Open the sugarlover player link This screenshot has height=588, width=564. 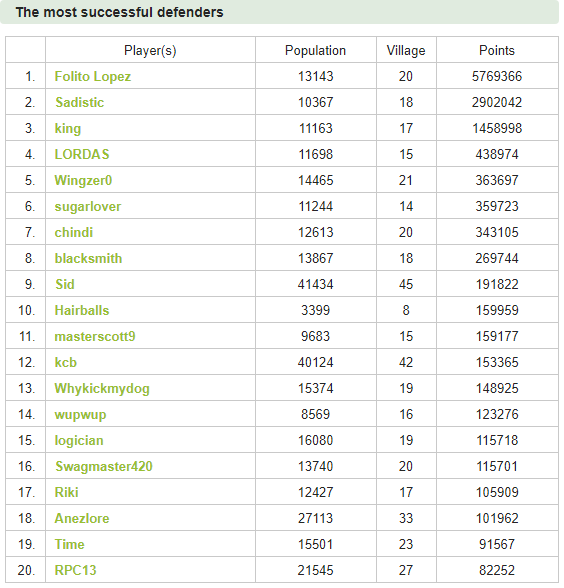pyautogui.click(x=88, y=207)
